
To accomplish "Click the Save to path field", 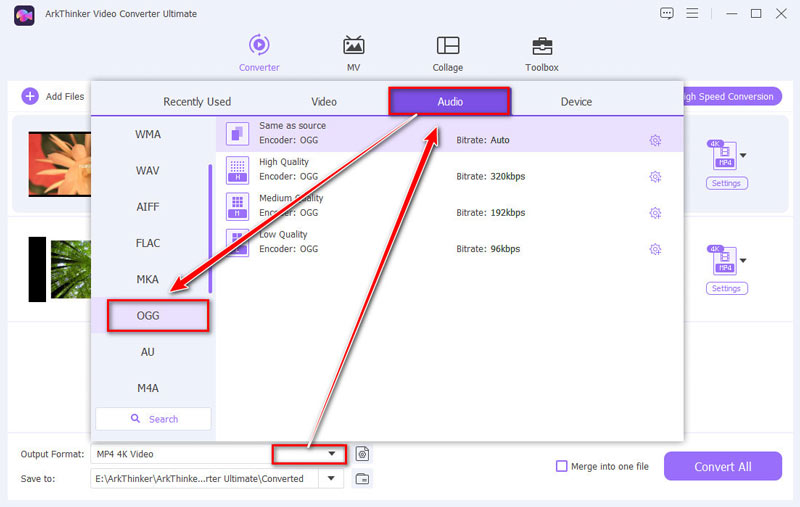I will click(205, 478).
